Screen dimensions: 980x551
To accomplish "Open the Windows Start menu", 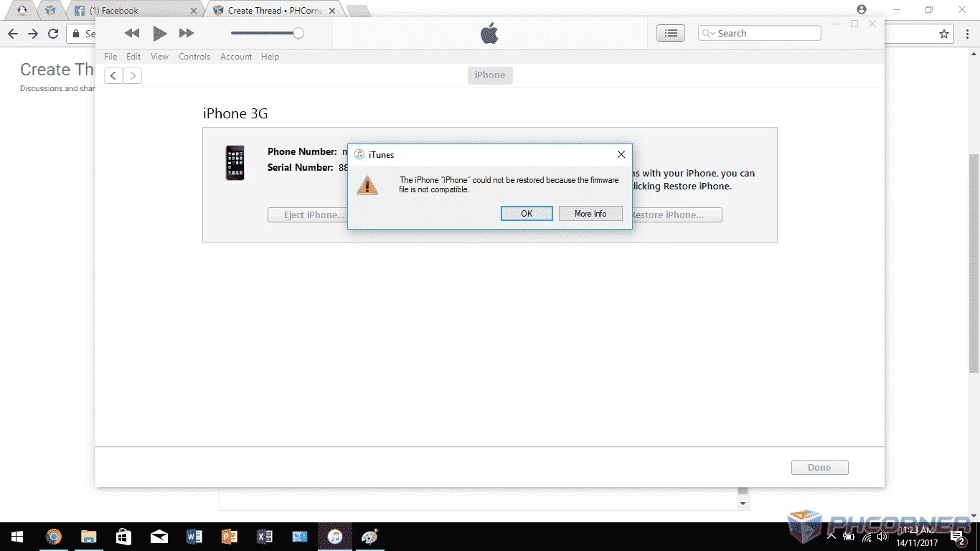I will [17, 537].
